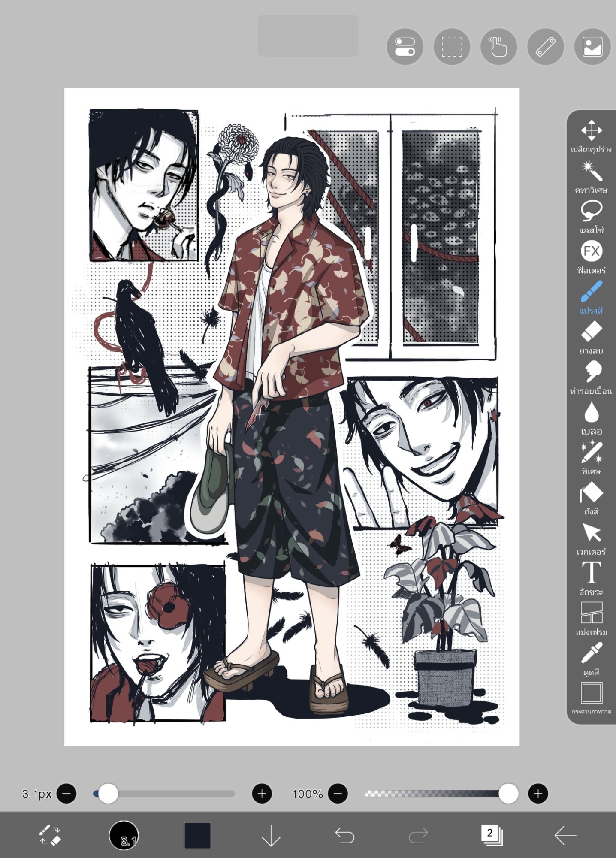This screenshot has width=616, height=858.
Task: Open the brush preset 3.1 selector
Action: click(124, 835)
